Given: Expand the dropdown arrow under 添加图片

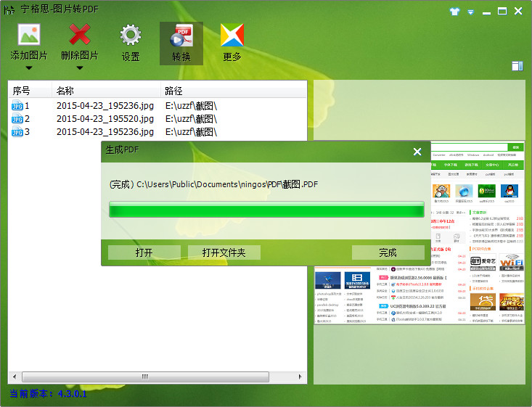Looking at the screenshot, I should [x=29, y=68].
